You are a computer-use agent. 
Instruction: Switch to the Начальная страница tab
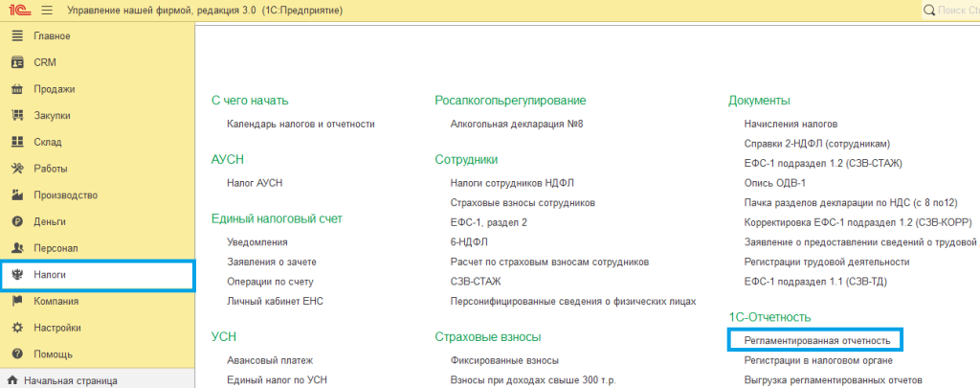click(70, 380)
